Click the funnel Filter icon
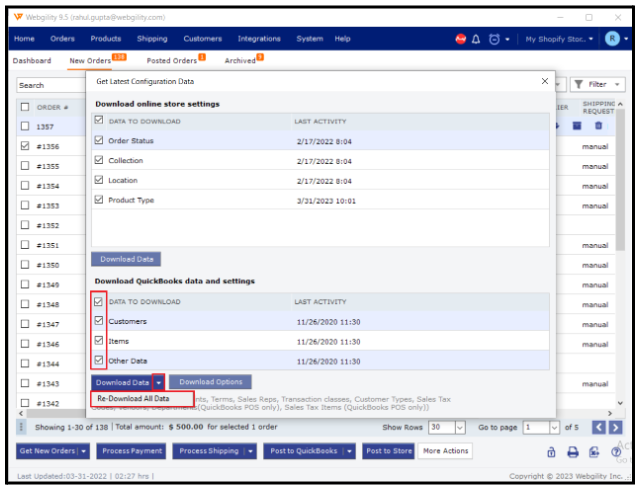The height and width of the screenshot is (493, 642). click(578, 84)
